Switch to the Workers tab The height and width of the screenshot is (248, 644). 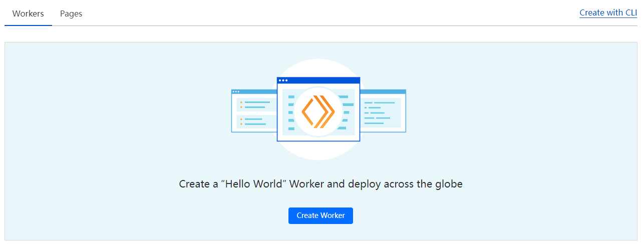coord(28,13)
